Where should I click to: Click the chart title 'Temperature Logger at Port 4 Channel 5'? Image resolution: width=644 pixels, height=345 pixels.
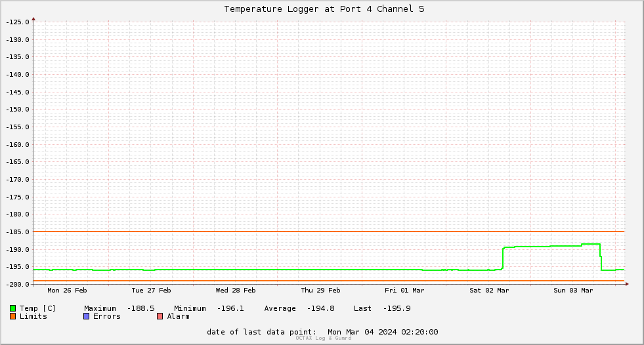coord(324,9)
